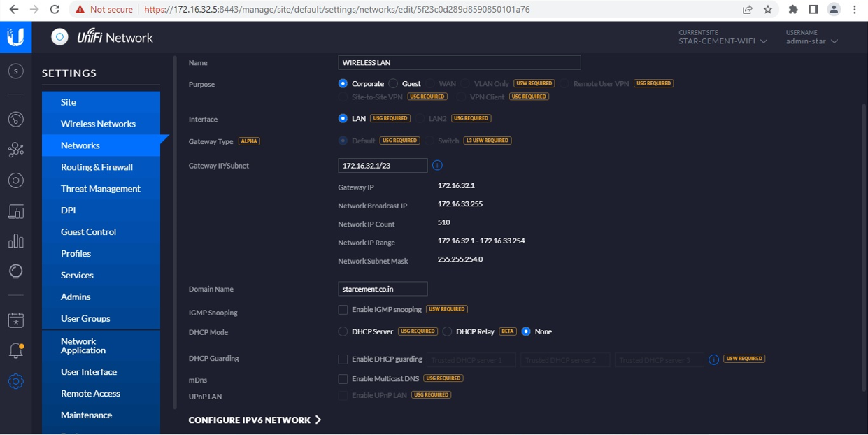Open the Events calendar star icon
Image resolution: width=868 pixels, height=435 pixels.
pyautogui.click(x=15, y=320)
